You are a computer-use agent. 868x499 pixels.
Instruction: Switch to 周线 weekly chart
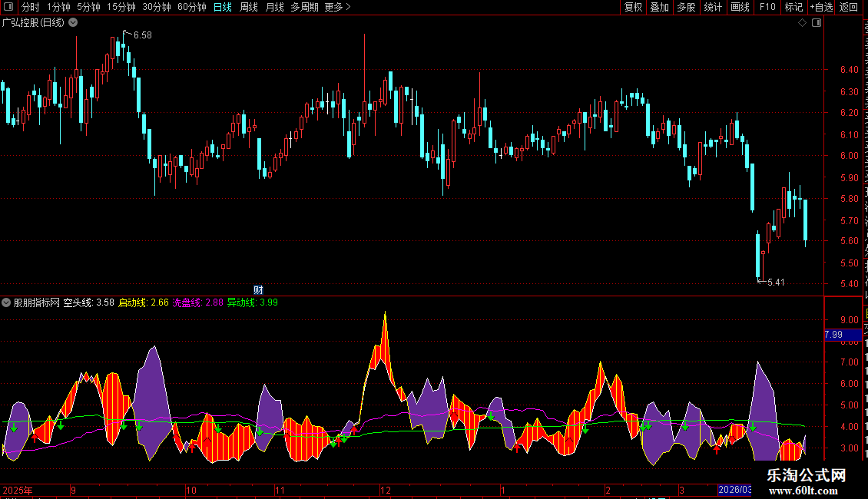coord(249,7)
